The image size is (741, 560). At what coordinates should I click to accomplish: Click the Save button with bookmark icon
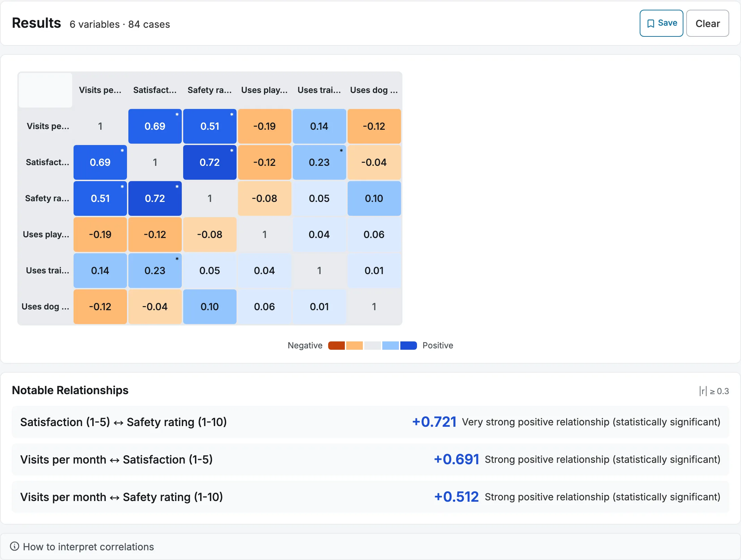tap(661, 23)
